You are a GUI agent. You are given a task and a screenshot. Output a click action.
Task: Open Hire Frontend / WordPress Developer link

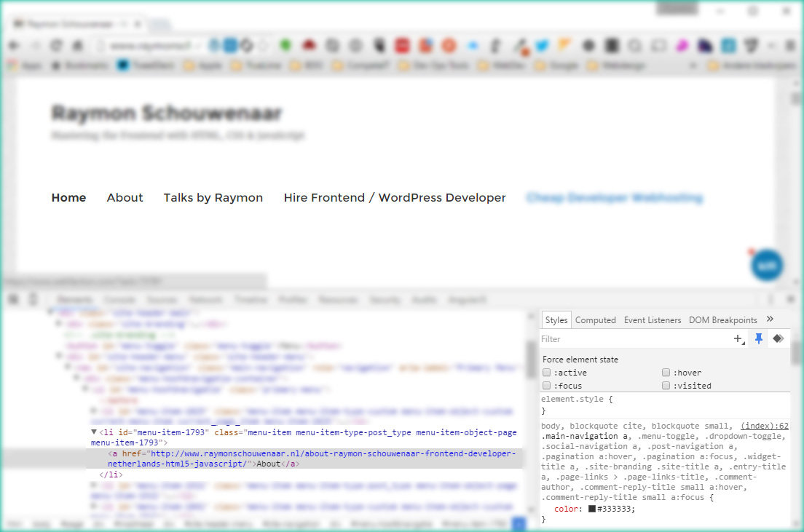395,198
